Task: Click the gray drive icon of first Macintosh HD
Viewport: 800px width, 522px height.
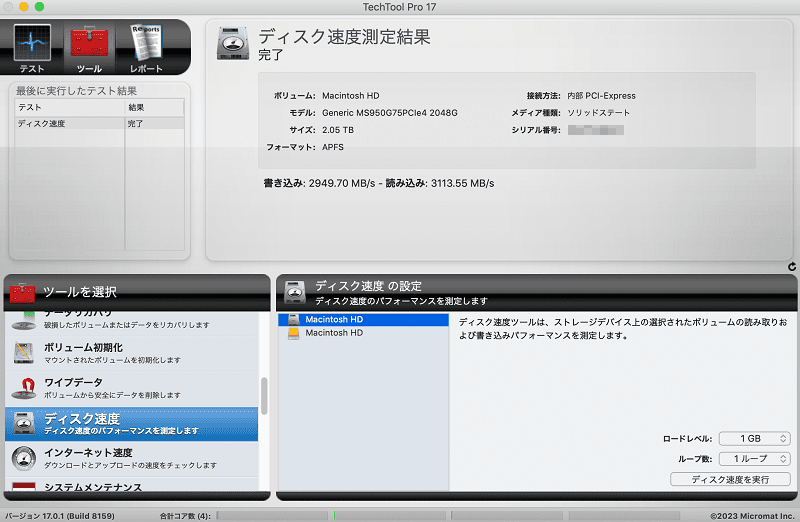Action: (293, 319)
